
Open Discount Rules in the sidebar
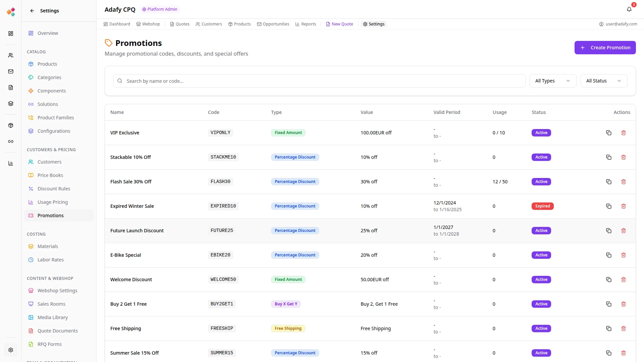tap(54, 189)
